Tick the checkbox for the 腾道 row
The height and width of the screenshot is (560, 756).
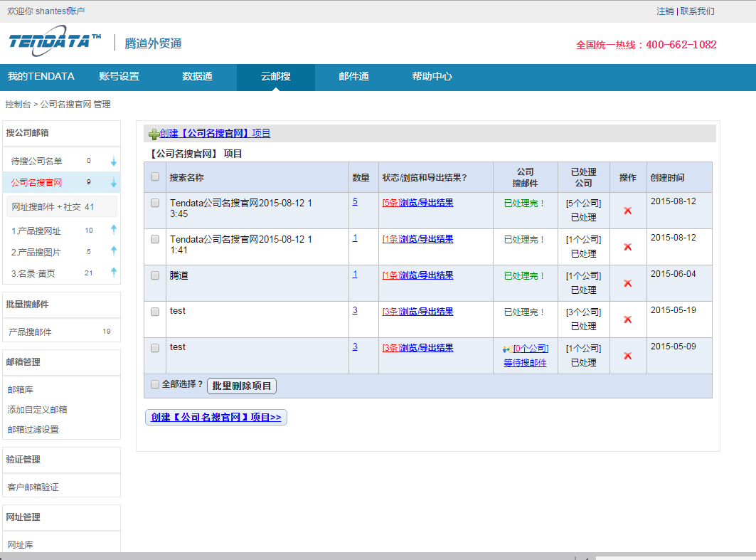pyautogui.click(x=155, y=275)
